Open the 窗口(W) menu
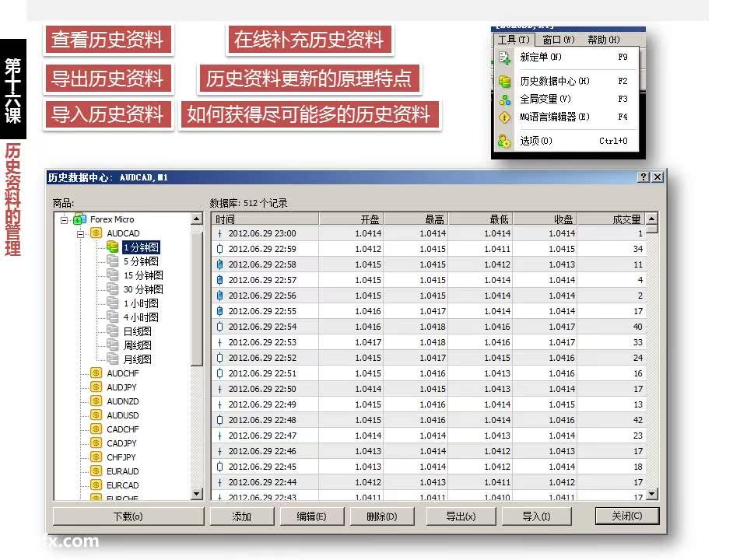Image resolution: width=747 pixels, height=560 pixels. (558, 40)
